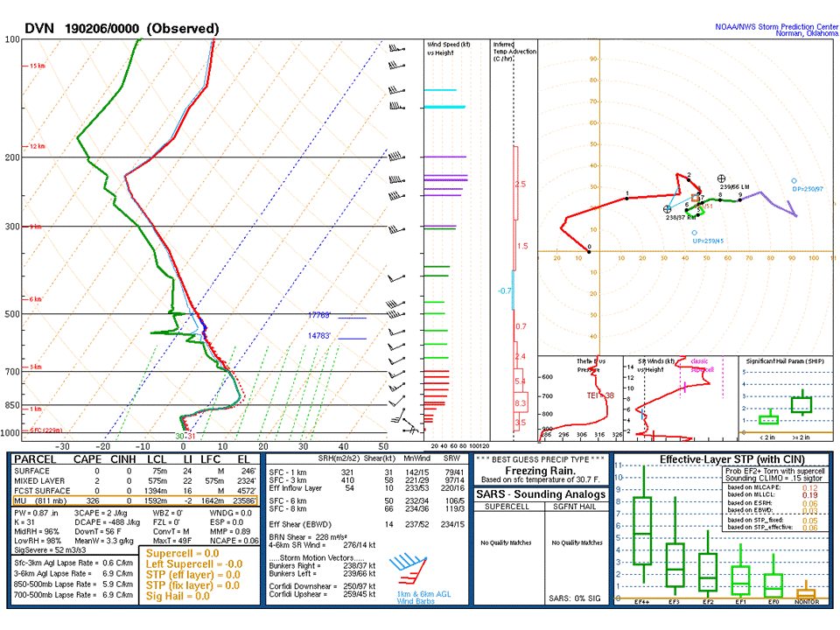Click the '< 2 in' SHIP dashed box
The image size is (840, 630).
point(768,419)
